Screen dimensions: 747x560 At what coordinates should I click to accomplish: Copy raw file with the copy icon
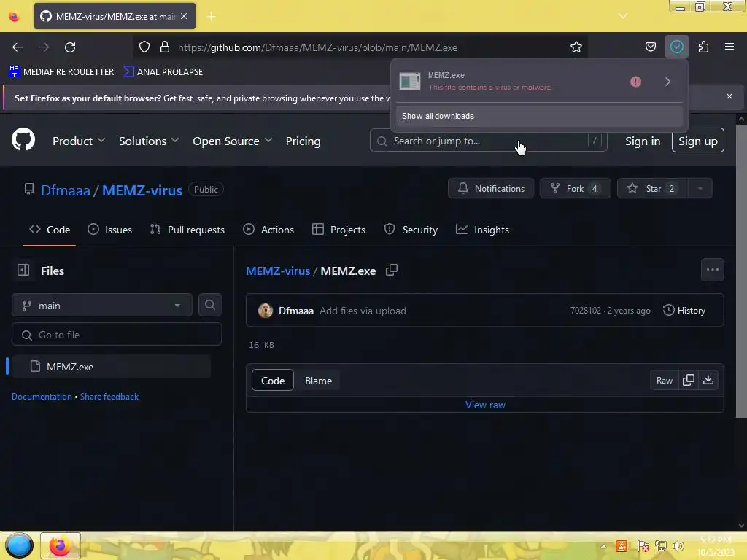(689, 380)
